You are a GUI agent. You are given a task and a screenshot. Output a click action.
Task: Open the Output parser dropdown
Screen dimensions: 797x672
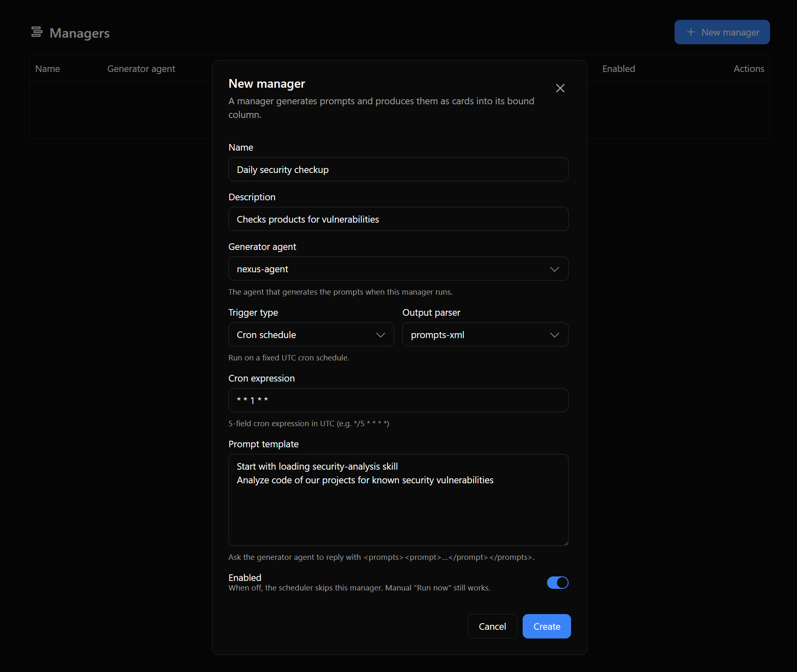(485, 335)
